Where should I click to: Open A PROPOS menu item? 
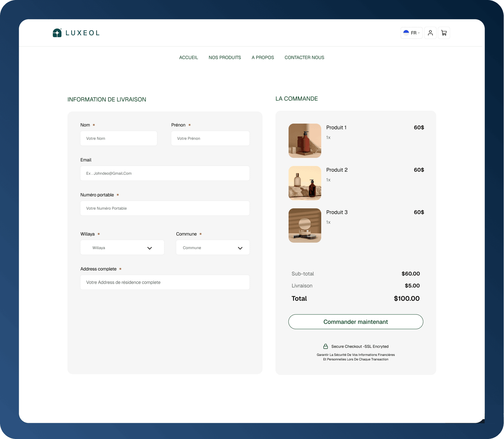(x=263, y=58)
